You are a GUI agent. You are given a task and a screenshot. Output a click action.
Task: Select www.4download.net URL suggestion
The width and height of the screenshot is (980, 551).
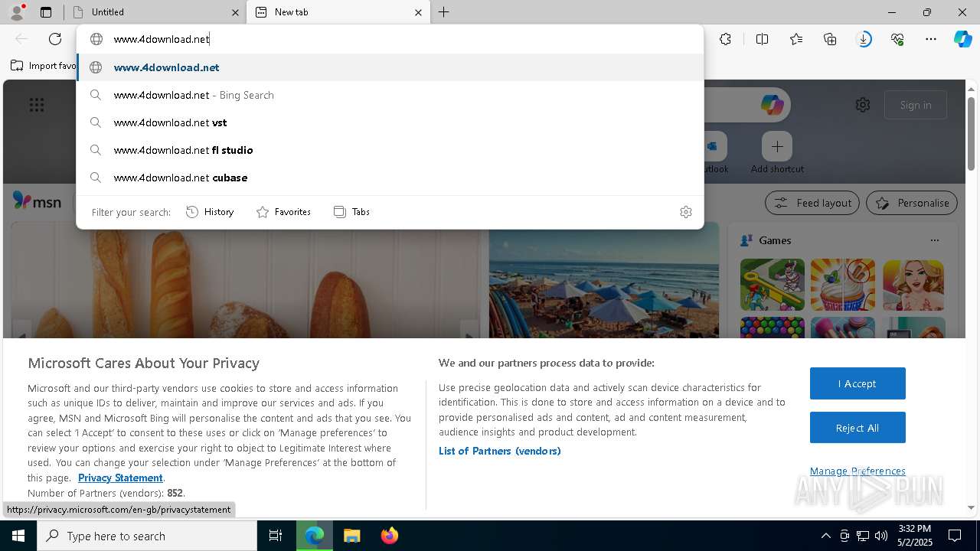[390, 67]
